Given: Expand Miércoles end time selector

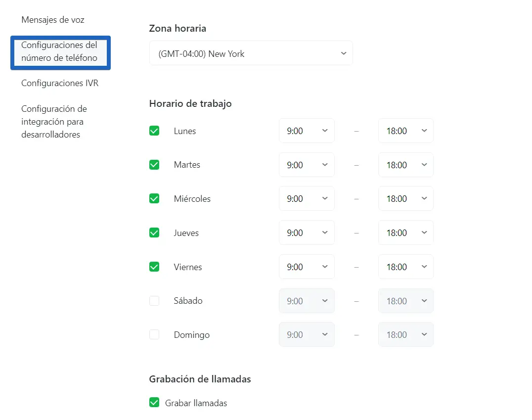Looking at the screenshot, I should point(405,199).
